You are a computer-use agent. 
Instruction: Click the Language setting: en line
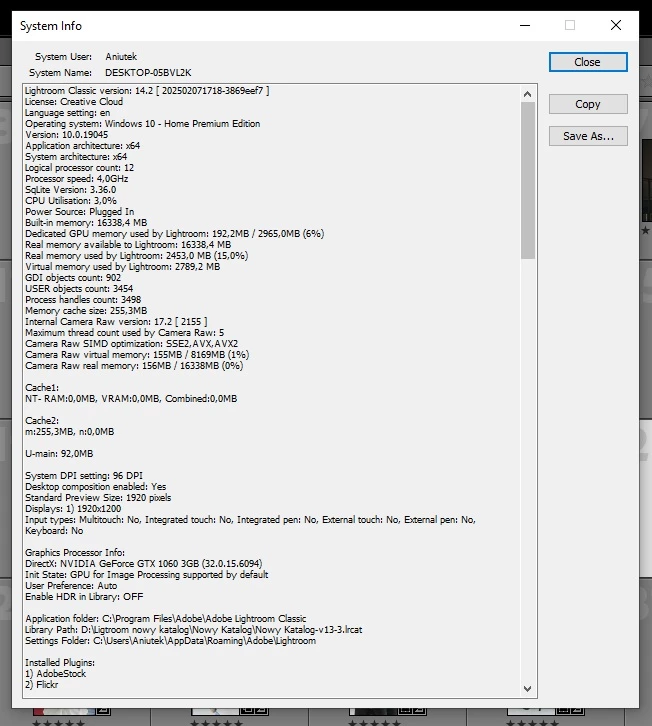(68, 113)
